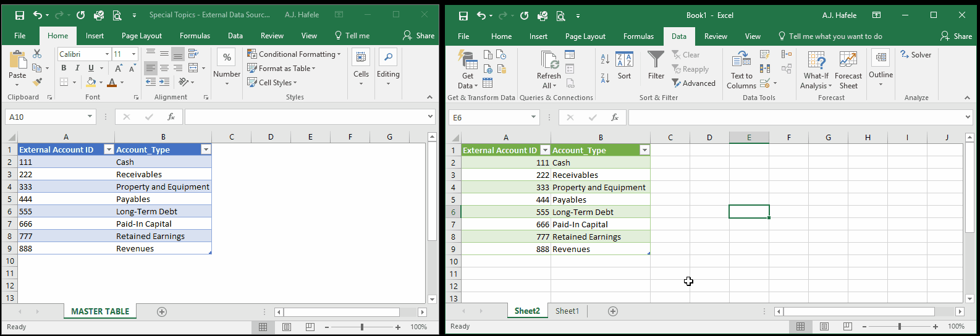Open Account_Type filter dropdown in Book1
This screenshot has height=336, width=980.
coord(644,150)
